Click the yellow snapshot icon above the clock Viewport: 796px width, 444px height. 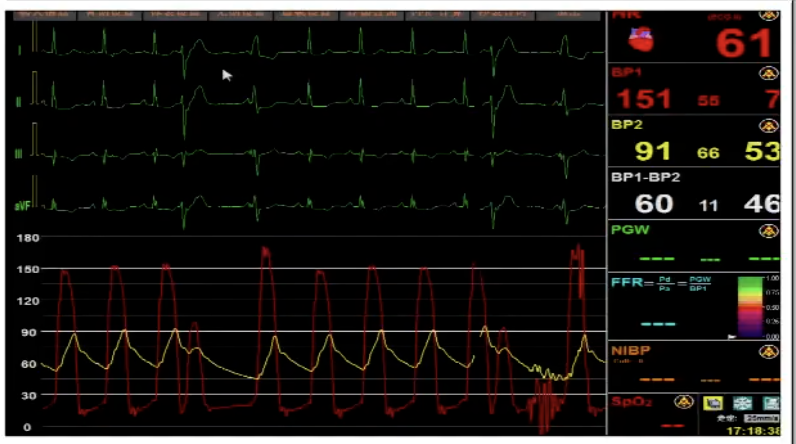tap(712, 402)
